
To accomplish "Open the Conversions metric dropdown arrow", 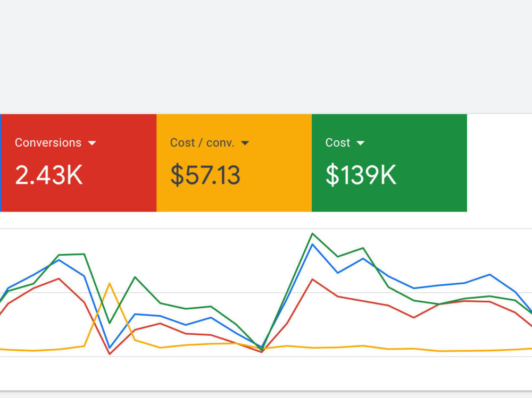I will point(92,143).
